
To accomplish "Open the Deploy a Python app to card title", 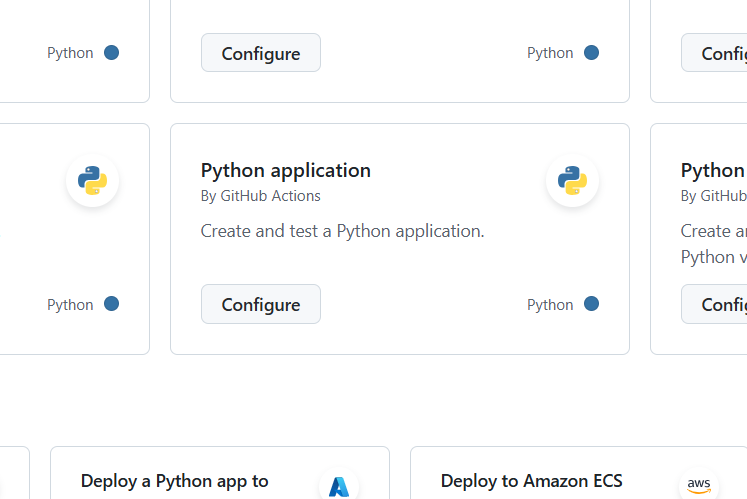I will coord(175,481).
